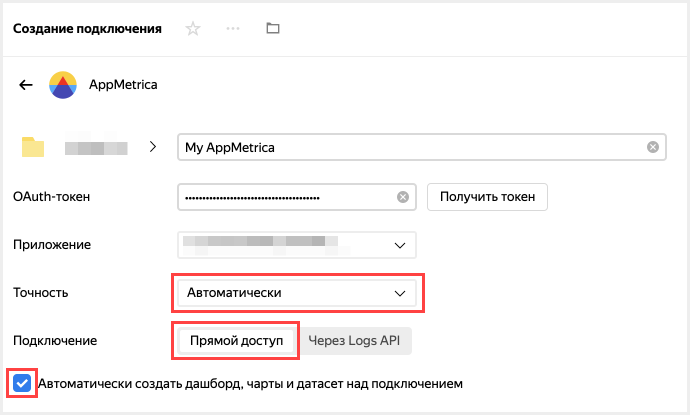Add connection to favorites with star icon
The height and width of the screenshot is (415, 690).
(193, 29)
